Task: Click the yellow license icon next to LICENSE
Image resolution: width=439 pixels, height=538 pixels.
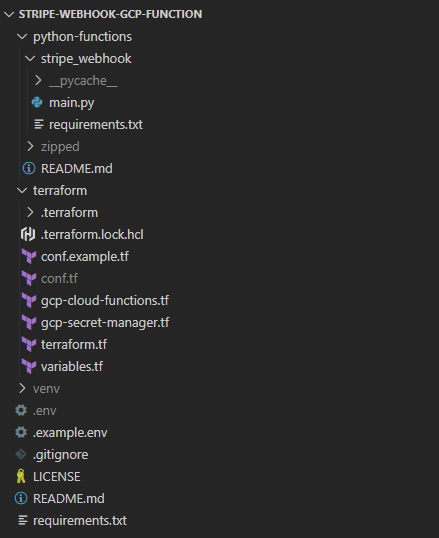Action: pyautogui.click(x=21, y=476)
